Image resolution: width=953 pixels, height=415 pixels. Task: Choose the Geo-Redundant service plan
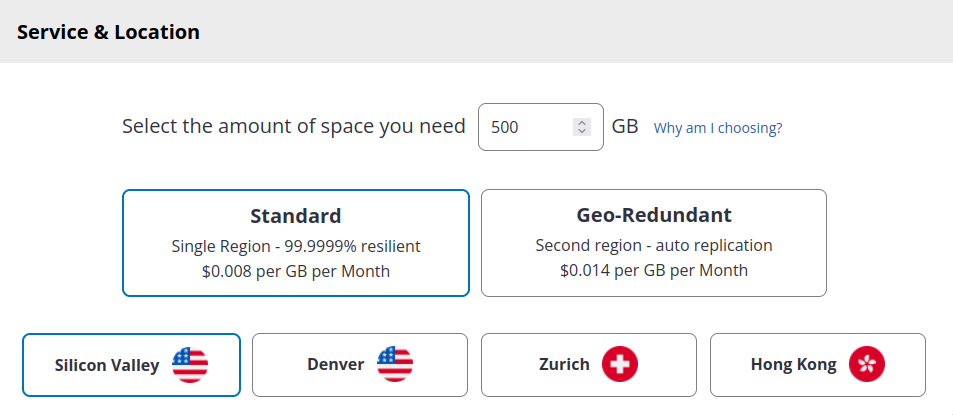pyautogui.click(x=654, y=215)
